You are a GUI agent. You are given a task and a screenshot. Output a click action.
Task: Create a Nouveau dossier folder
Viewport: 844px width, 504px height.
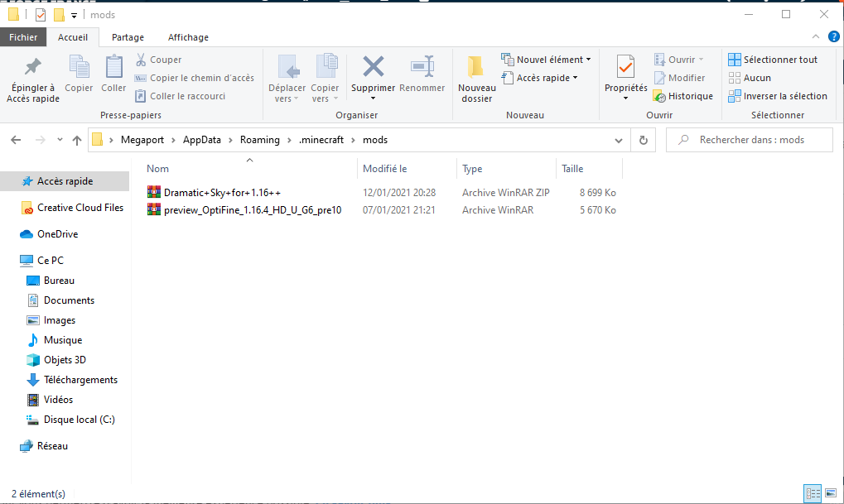coord(476,79)
